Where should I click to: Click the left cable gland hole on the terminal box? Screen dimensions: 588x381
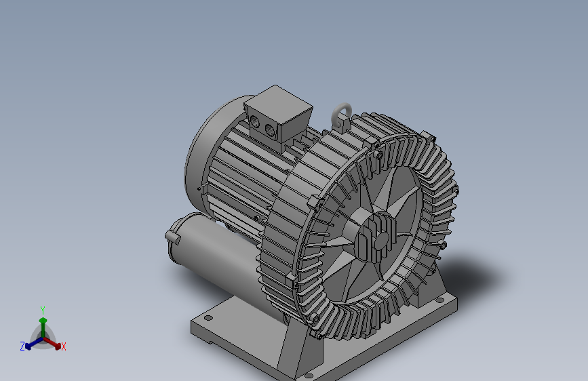click(x=254, y=121)
